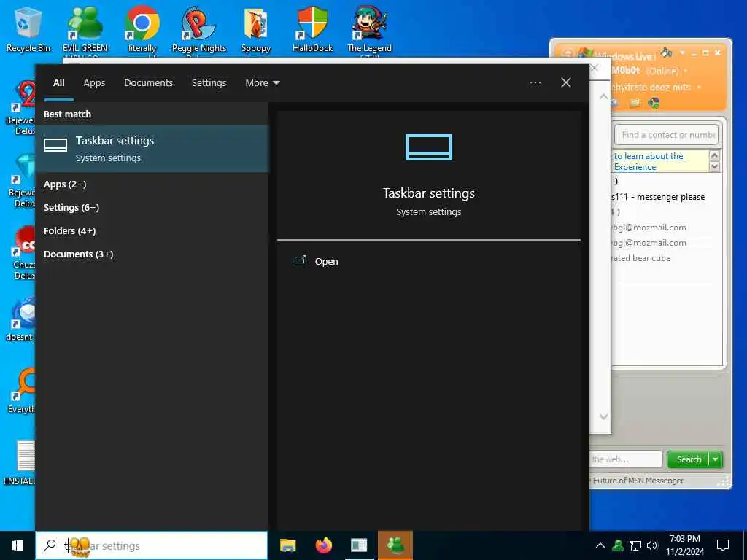
Task: Open the Recycle Bin desktop icon
Action: click(x=28, y=28)
